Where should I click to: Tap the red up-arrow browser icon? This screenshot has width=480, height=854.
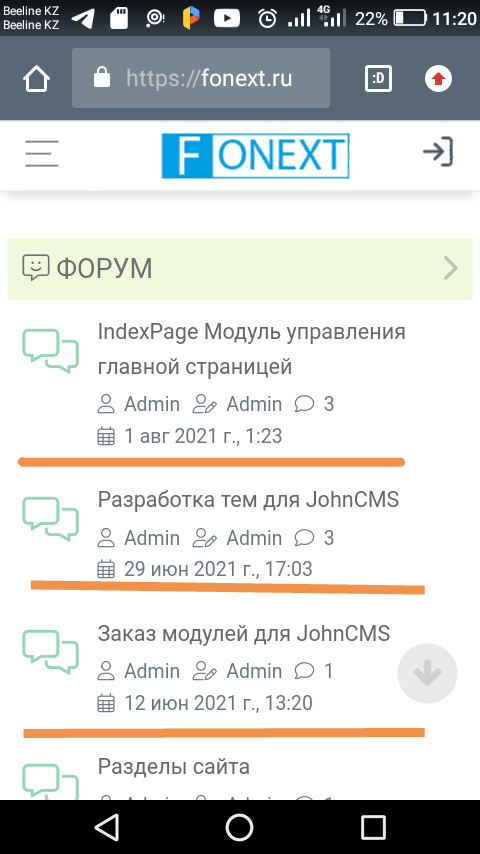[x=439, y=79]
